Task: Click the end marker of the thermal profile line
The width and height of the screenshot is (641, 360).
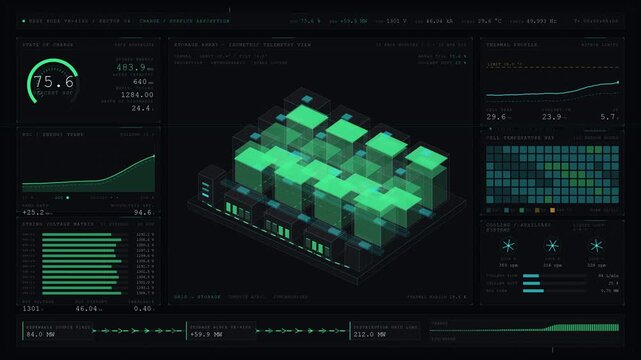Action: [x=618, y=83]
